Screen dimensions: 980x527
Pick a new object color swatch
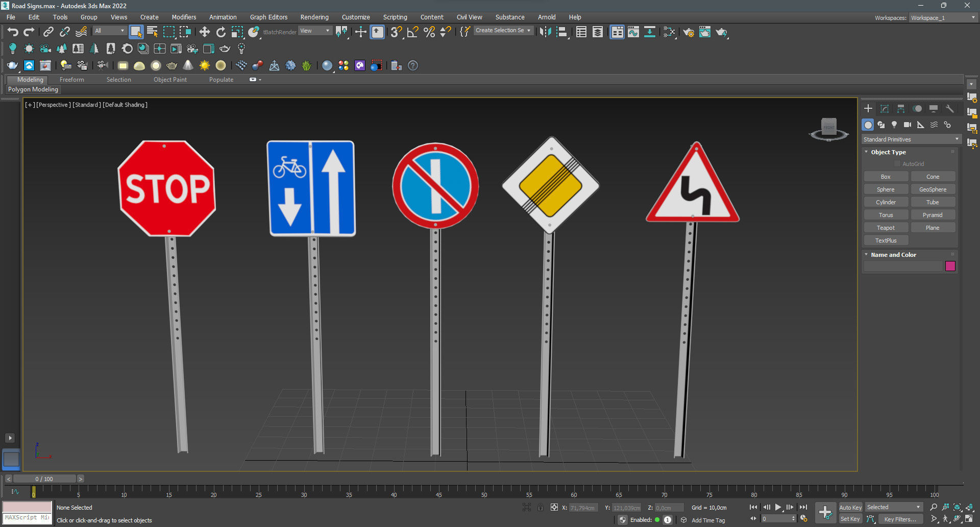950,266
